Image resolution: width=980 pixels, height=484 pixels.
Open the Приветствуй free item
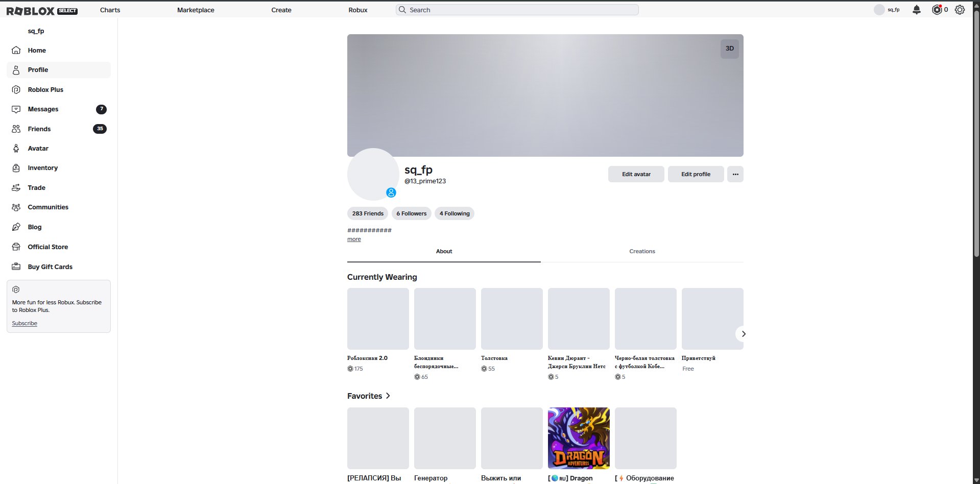coord(712,319)
